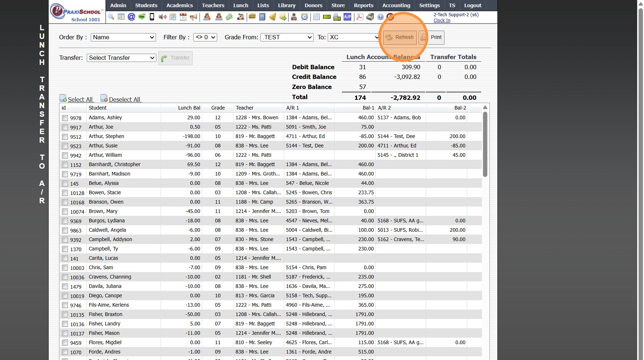
Task: Click the Print button
Action: (x=431, y=37)
